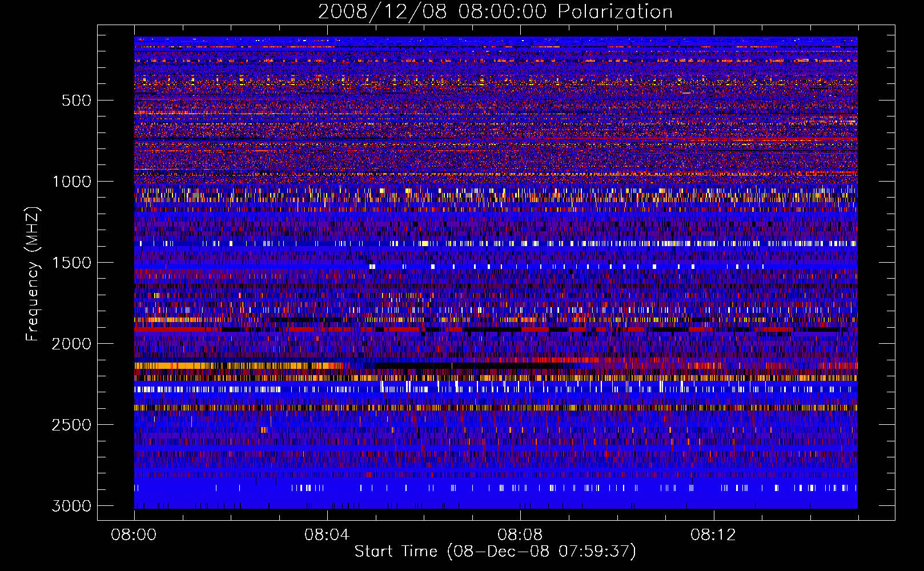924x571 pixels.
Task: Click the 08:12 time tick label
Action: click(713, 535)
